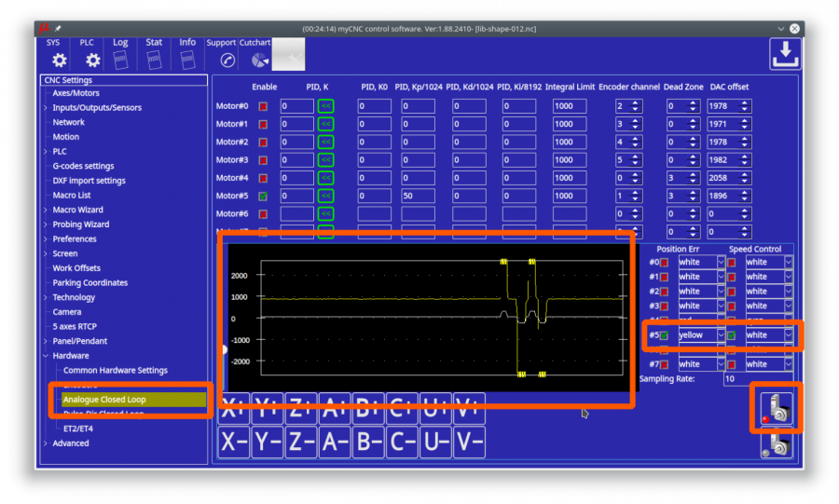The height and width of the screenshot is (504, 839).
Task: Open the Stat card icon
Action: pos(154,60)
